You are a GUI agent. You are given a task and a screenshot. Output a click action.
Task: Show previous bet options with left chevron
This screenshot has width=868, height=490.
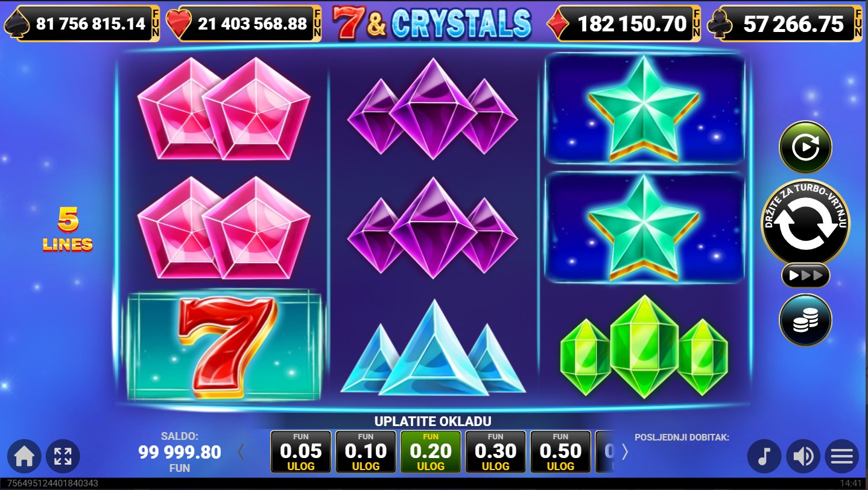pyautogui.click(x=241, y=452)
